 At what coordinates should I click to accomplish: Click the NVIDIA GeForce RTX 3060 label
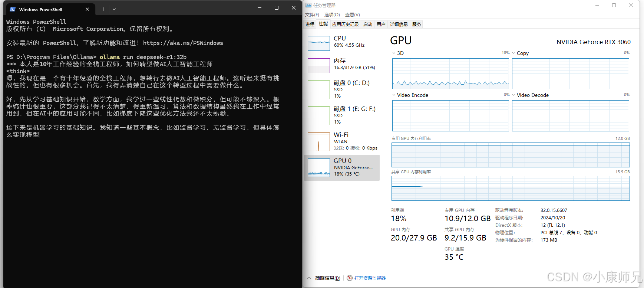point(593,42)
